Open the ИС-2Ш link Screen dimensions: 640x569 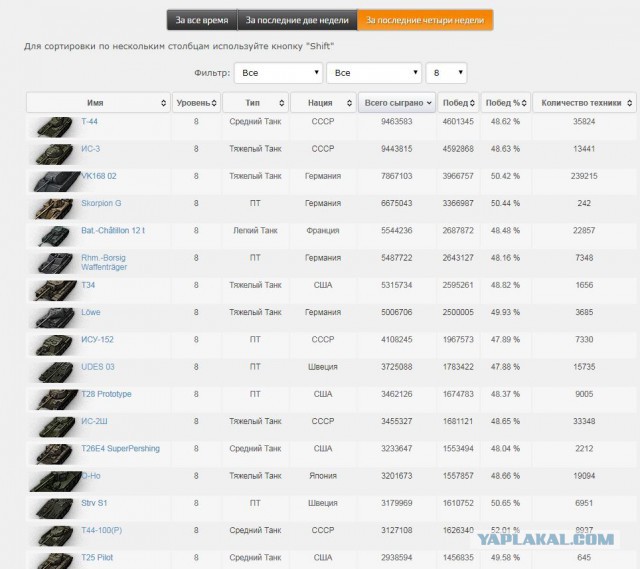(x=94, y=421)
